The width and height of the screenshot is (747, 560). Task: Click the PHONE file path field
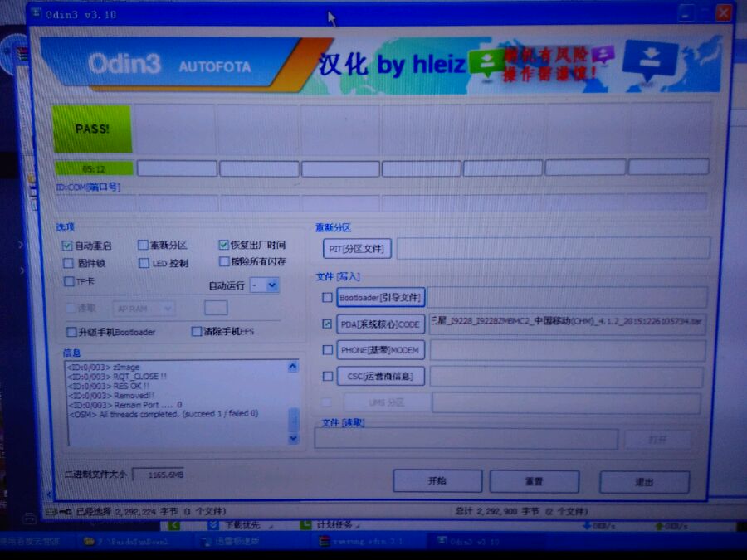click(568, 350)
